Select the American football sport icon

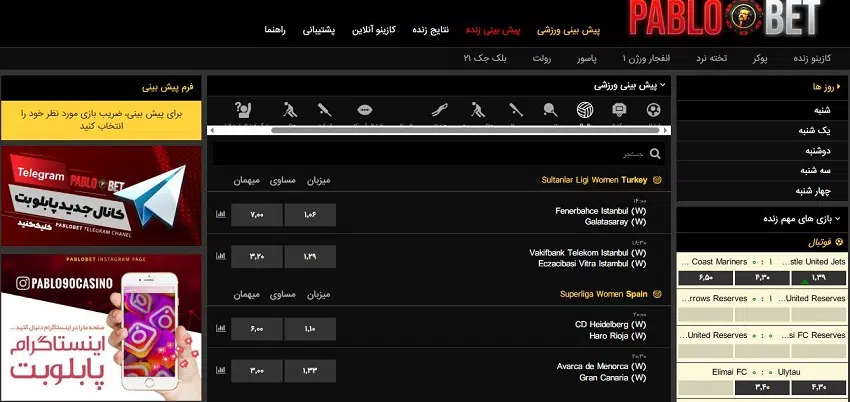coord(365,111)
